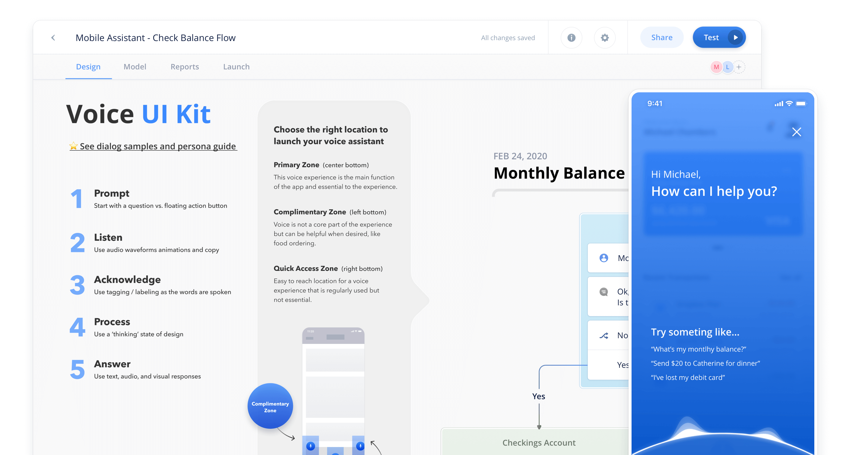
Task: Switch to the Model tab
Action: click(135, 66)
